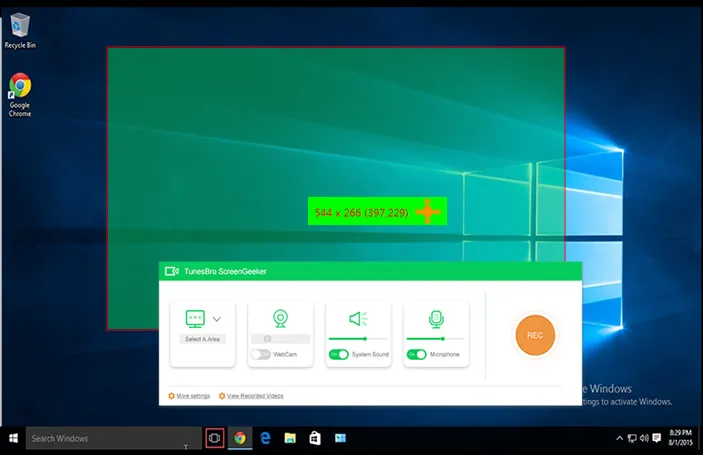This screenshot has width=703, height=455.
Task: Click the ScreenGeeker camera logo in title bar
Action: (171, 271)
